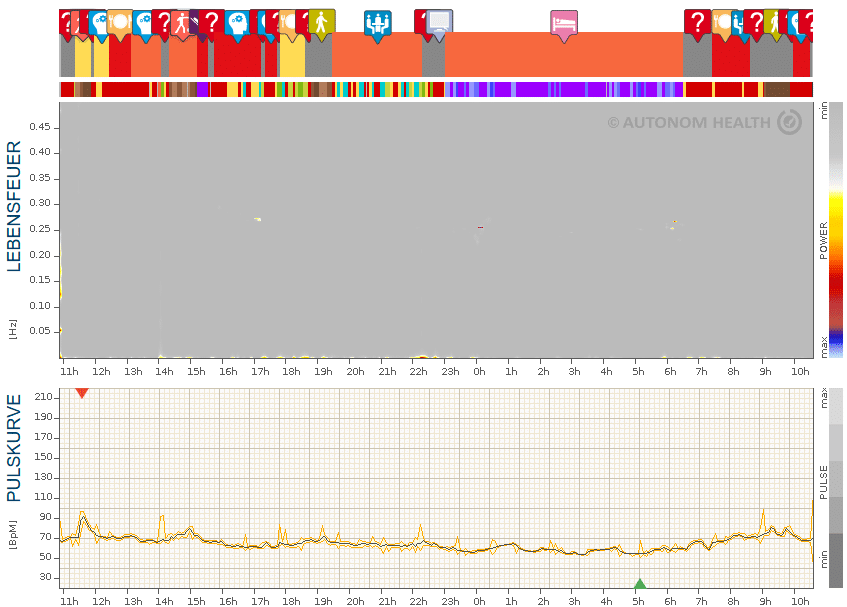Screen dimensions: 847x607
Task: Click the 110 pulse axis label
Action: [x=43, y=497]
